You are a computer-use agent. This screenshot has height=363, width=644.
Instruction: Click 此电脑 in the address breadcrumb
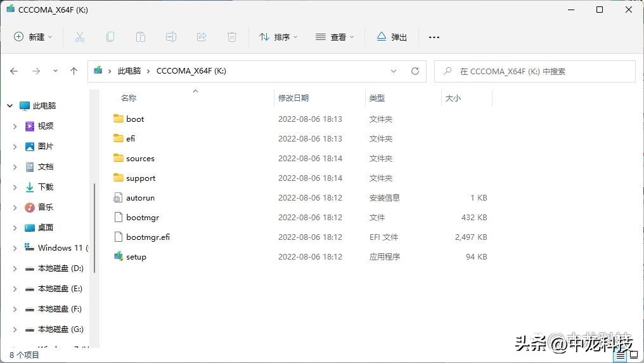click(129, 71)
